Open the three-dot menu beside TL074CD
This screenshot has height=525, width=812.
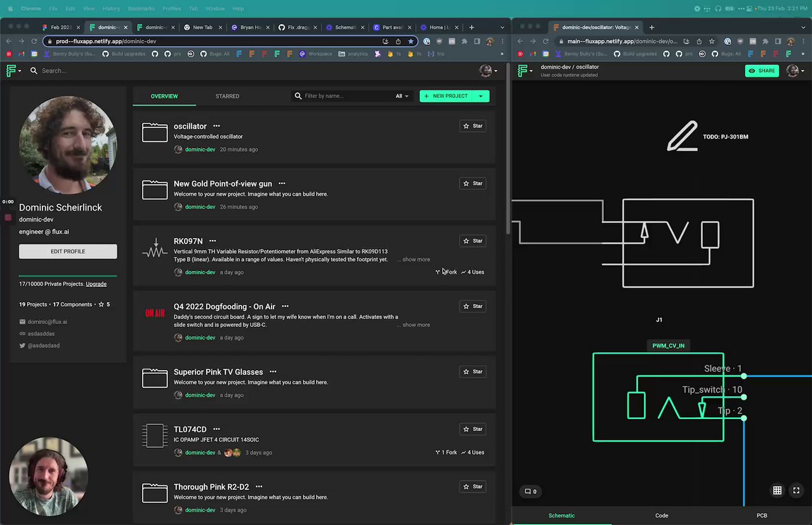[x=216, y=429]
